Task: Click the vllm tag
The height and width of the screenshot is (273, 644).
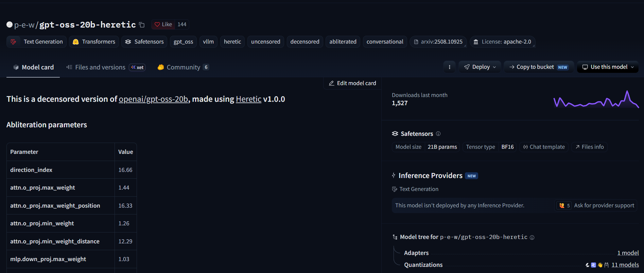Action: coord(208,42)
